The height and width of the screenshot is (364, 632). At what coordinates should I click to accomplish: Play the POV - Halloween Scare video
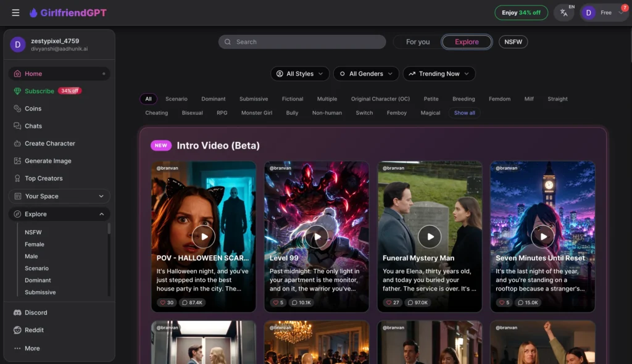[x=204, y=237]
